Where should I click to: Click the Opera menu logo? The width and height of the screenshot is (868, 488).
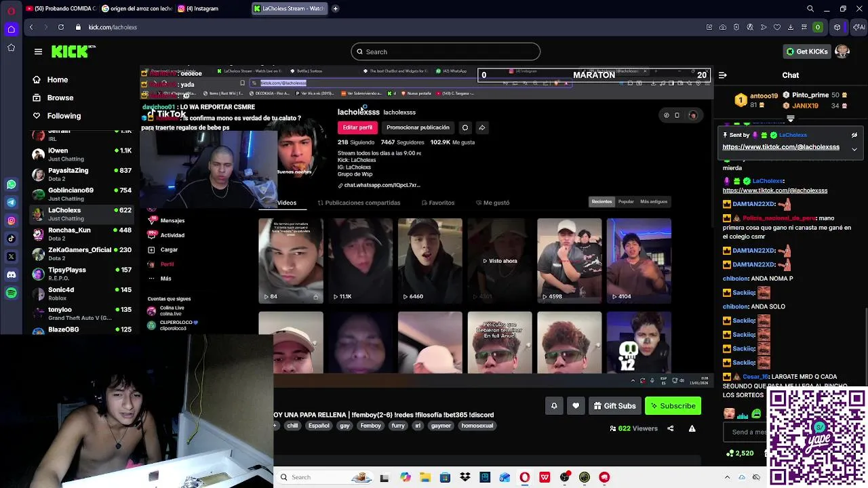click(x=11, y=9)
